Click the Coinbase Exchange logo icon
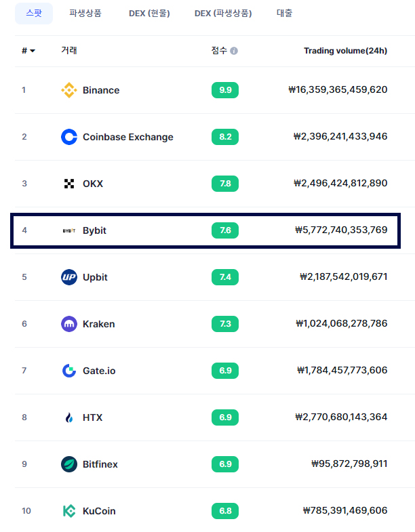Viewport: 415px width, 532px height. pyautogui.click(x=69, y=137)
